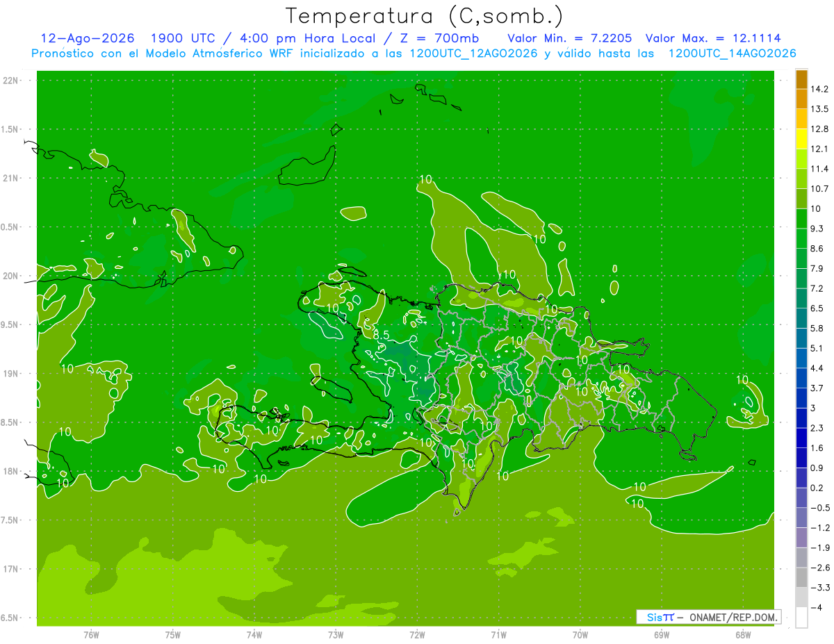Screen dimensions: 834x644
Task: Click the '71W' longitude axis label
Action: tap(498, 635)
